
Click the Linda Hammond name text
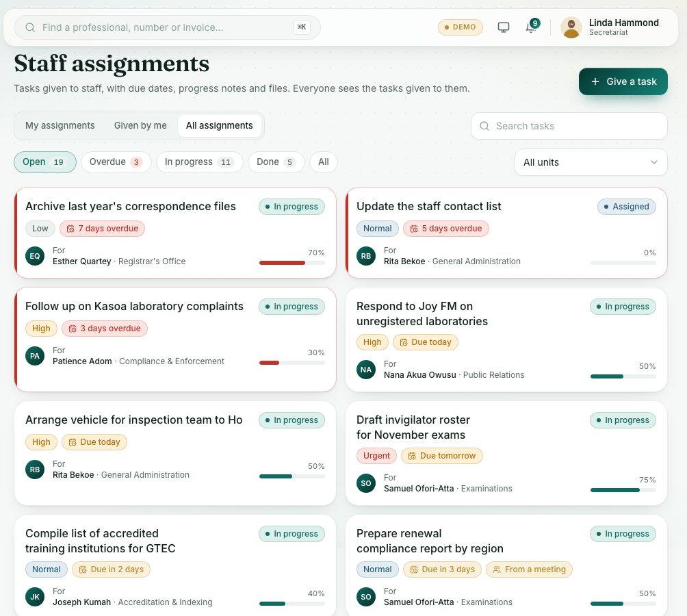coord(623,23)
